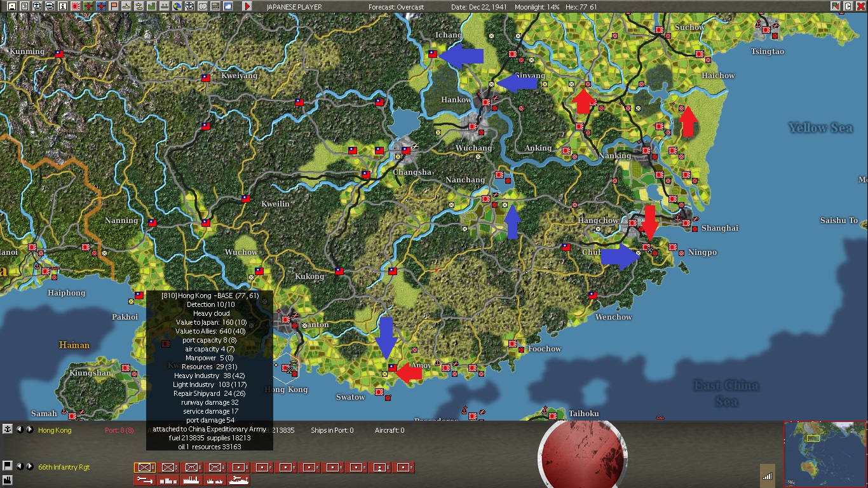Select next unit after 66th Infantry Rgt
The height and width of the screenshot is (488, 868).
click(x=29, y=466)
